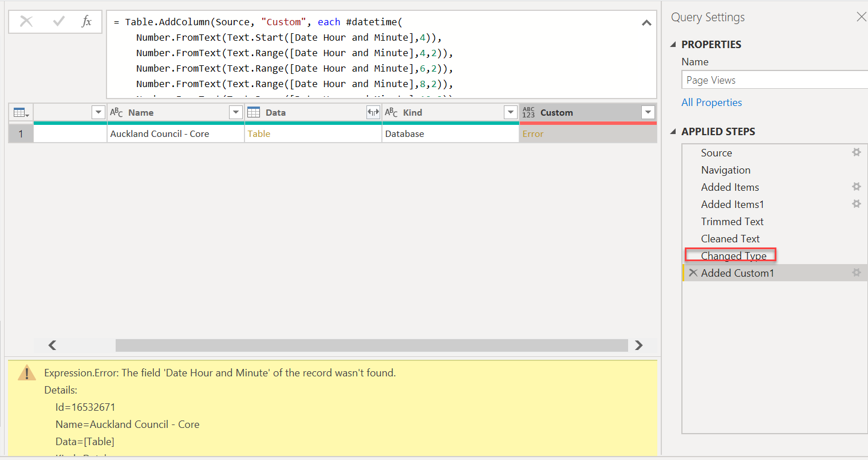
Task: Select the 'Auckland Council - Core' cell
Action: (x=176, y=133)
